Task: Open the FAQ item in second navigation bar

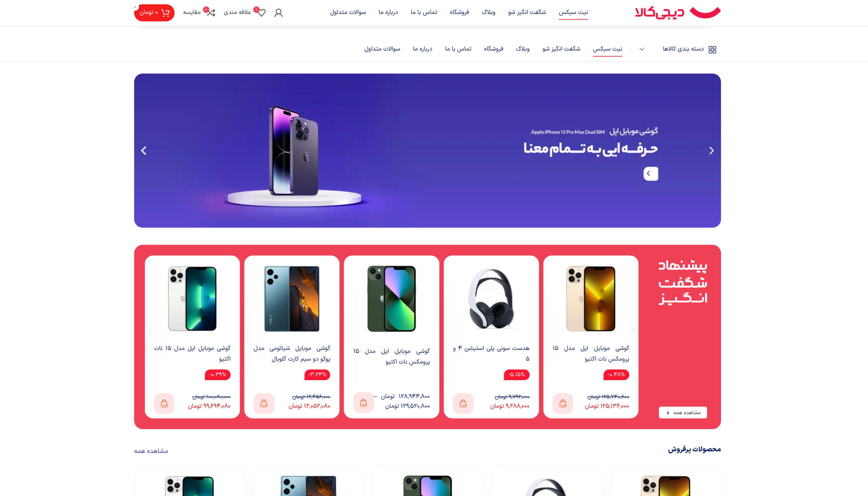Action: (x=382, y=49)
